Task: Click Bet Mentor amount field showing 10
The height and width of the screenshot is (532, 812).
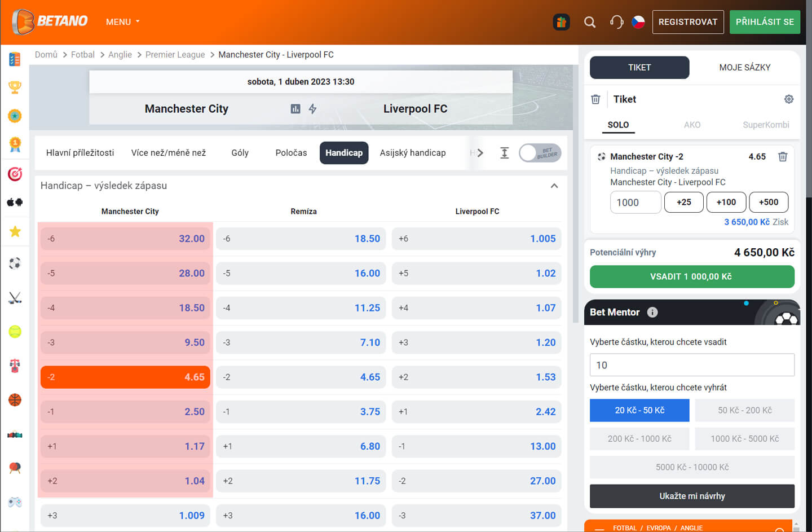Action: click(x=692, y=365)
